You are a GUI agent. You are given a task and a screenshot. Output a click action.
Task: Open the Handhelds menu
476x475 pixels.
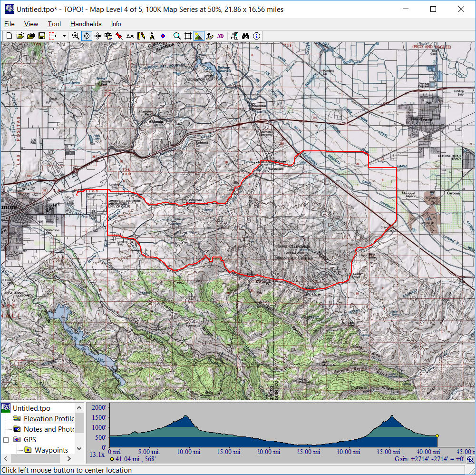tap(86, 24)
